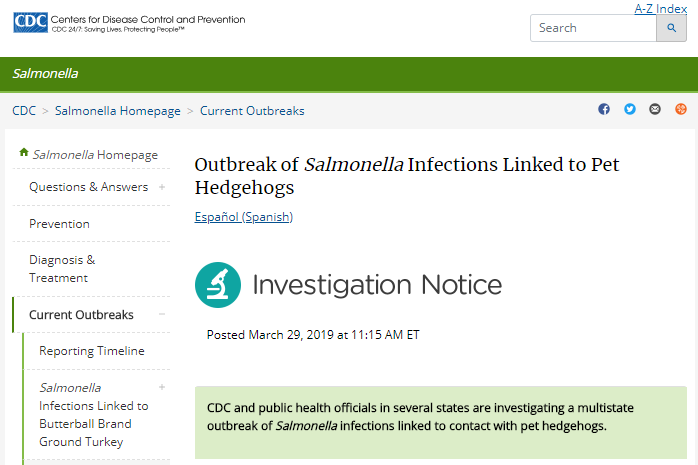Open Diagnosis & Treatment sidebar item
This screenshot has width=698, height=465.
62,269
